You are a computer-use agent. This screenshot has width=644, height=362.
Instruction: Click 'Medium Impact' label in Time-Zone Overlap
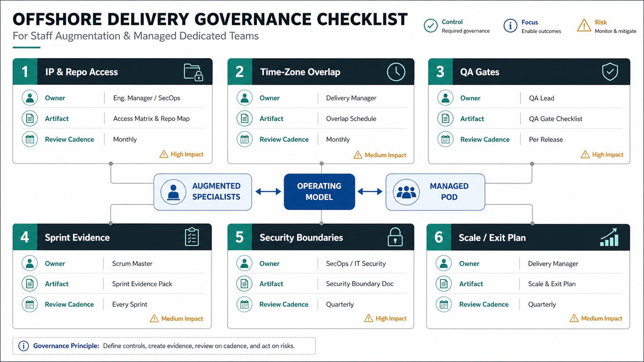pos(386,155)
